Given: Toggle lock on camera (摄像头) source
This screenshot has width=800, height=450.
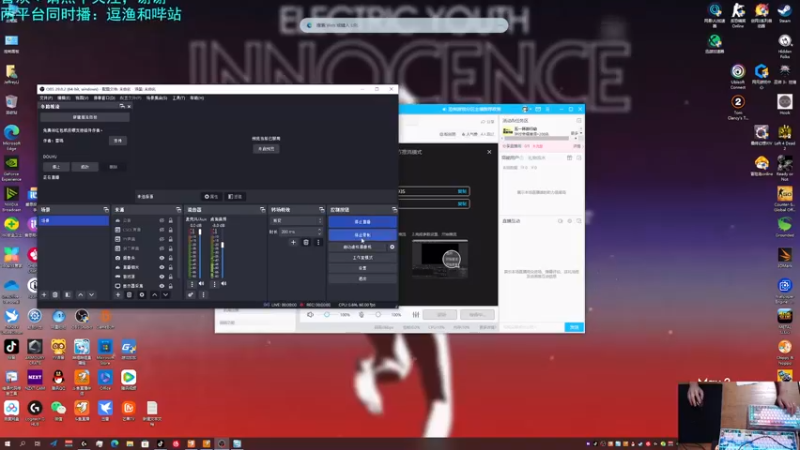Looking at the screenshot, I should (x=170, y=258).
